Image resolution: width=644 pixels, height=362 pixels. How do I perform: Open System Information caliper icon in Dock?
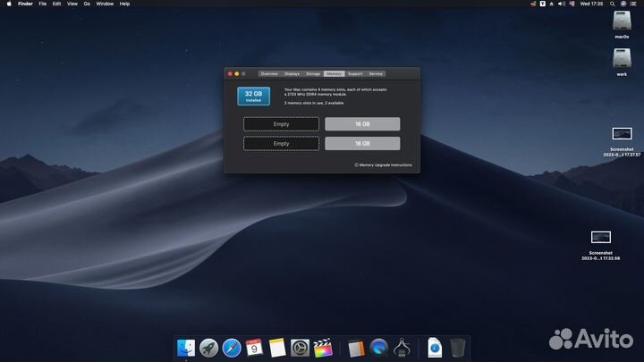[x=402, y=348]
